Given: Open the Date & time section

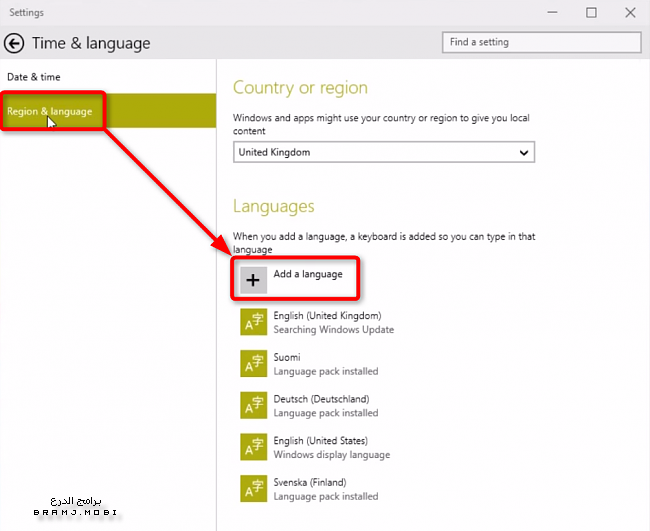Looking at the screenshot, I should coord(34,77).
